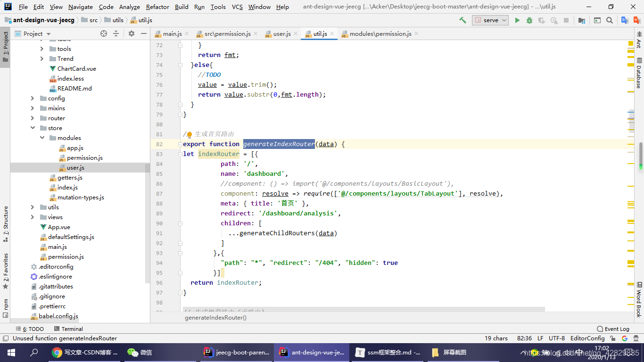Open the Database tool window
This screenshot has height=362, width=644.
tap(639, 73)
